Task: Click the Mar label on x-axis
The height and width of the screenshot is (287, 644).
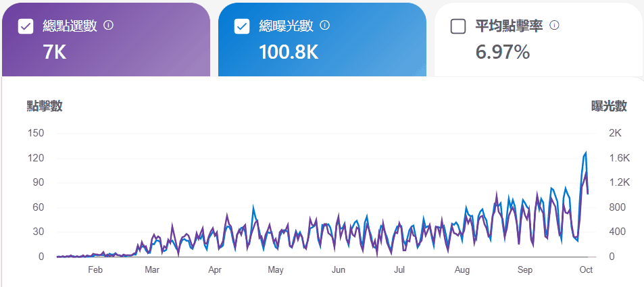Action: pos(152,269)
